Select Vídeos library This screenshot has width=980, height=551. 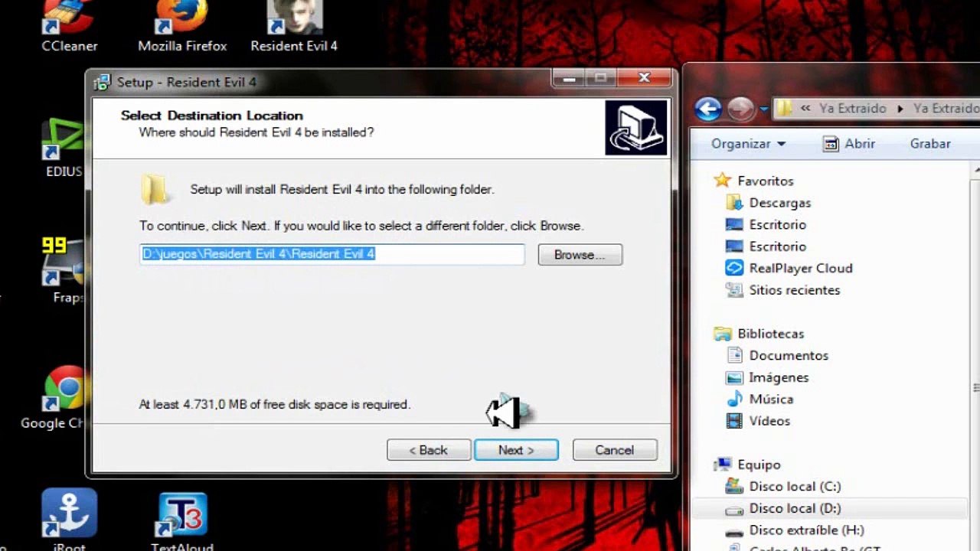point(769,421)
